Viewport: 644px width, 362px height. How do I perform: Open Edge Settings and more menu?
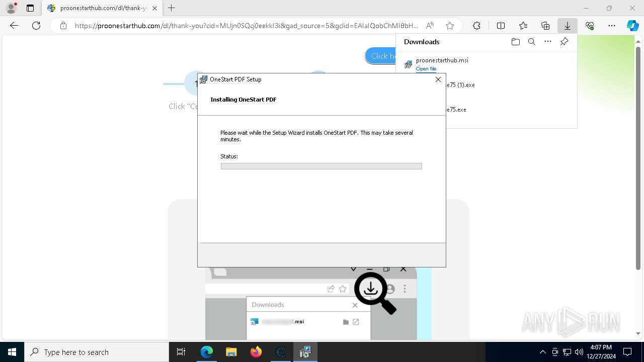pos(611,26)
